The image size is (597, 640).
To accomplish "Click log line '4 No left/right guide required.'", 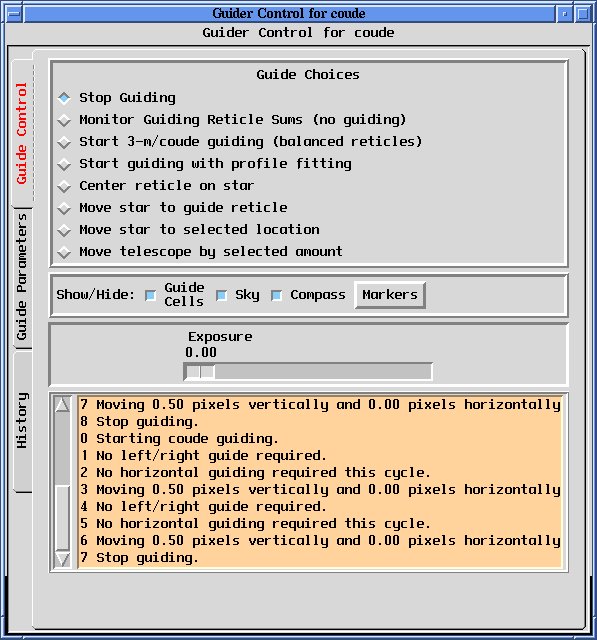I will click(x=203, y=507).
